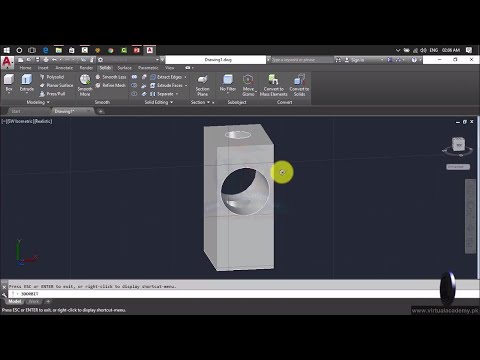480x360 pixels.
Task: Click the ViewCube in the viewport
Action: click(459, 145)
